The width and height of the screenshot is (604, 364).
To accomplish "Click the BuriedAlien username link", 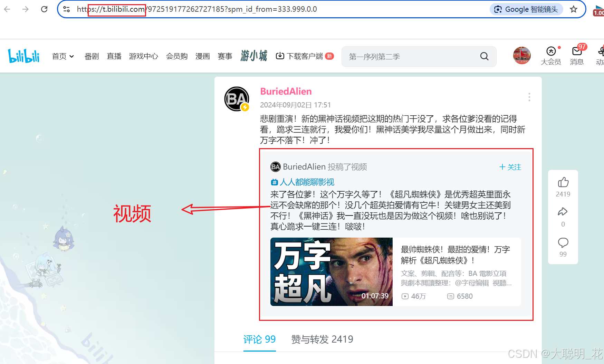I will (286, 92).
